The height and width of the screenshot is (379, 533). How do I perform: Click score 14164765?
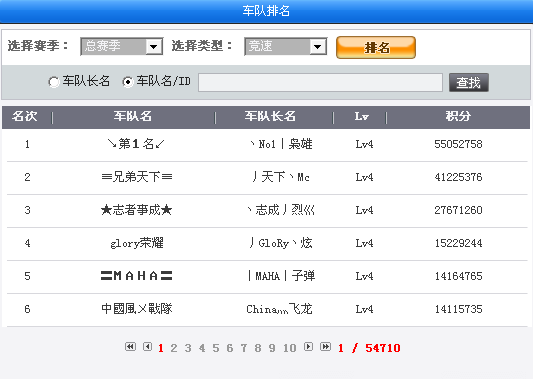(458, 276)
